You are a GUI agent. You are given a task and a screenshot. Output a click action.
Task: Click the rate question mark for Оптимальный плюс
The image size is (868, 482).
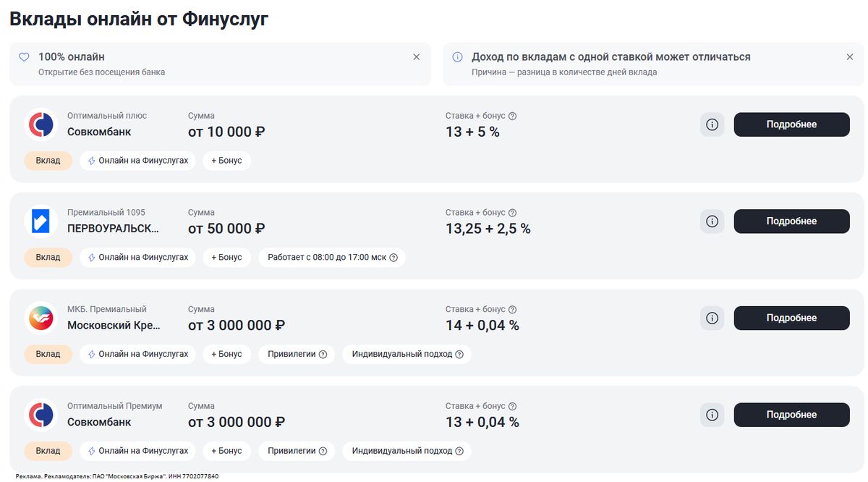point(513,116)
